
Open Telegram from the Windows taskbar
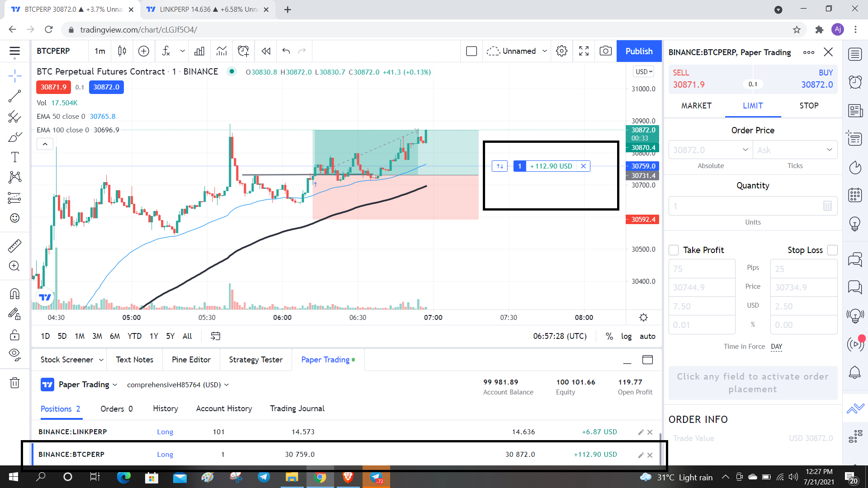pyautogui.click(x=264, y=477)
